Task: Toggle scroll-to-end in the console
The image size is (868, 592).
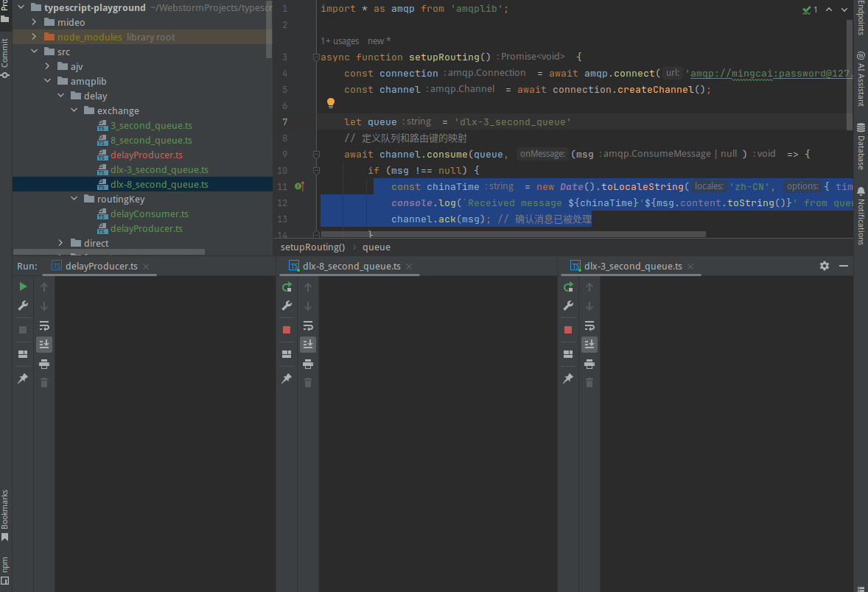Action: click(43, 344)
